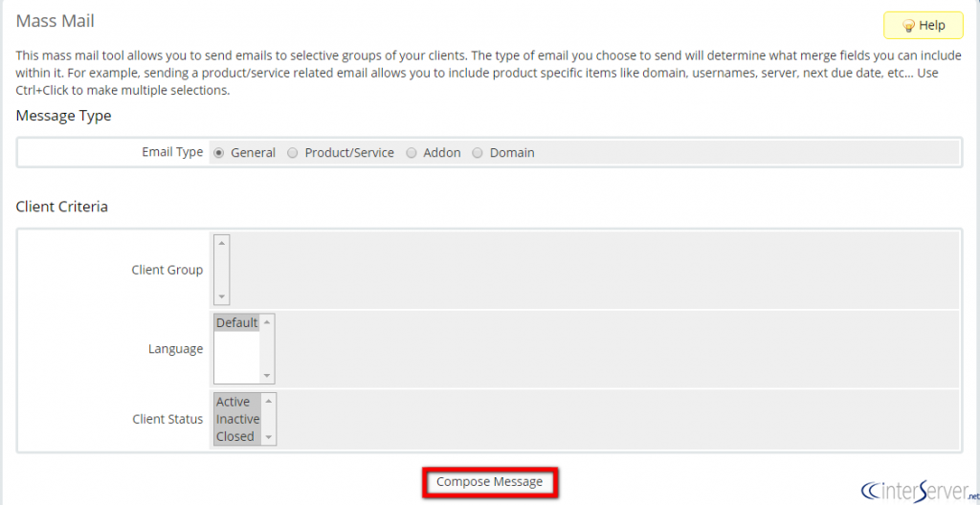Open the Help button
This screenshot has width=980, height=505.
tap(924, 26)
